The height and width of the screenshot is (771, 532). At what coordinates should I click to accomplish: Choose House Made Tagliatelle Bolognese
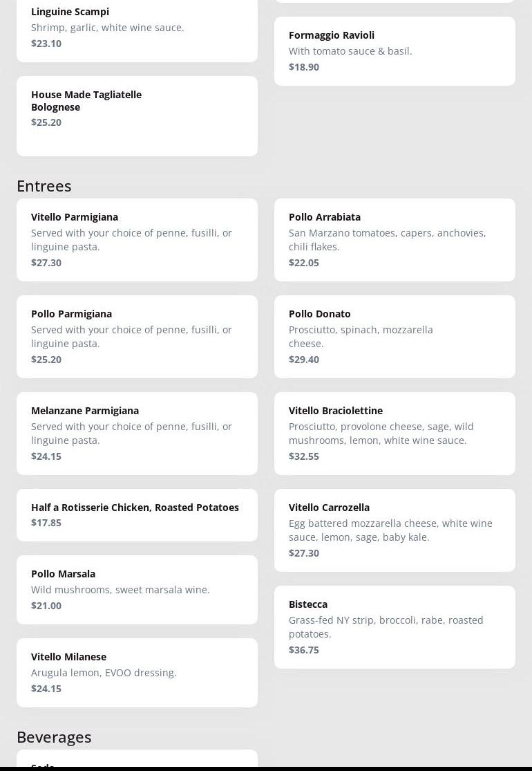click(137, 116)
